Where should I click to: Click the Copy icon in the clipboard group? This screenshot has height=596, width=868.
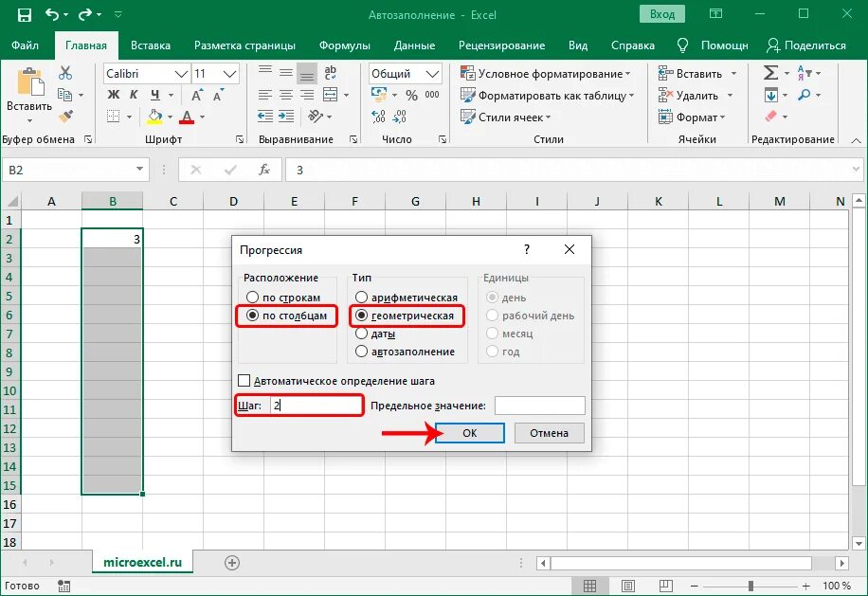coord(64,95)
